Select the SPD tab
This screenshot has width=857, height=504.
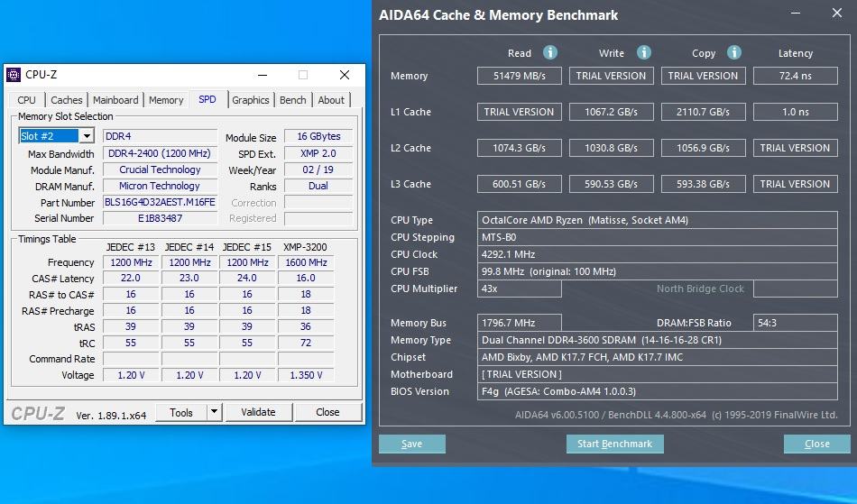207,99
